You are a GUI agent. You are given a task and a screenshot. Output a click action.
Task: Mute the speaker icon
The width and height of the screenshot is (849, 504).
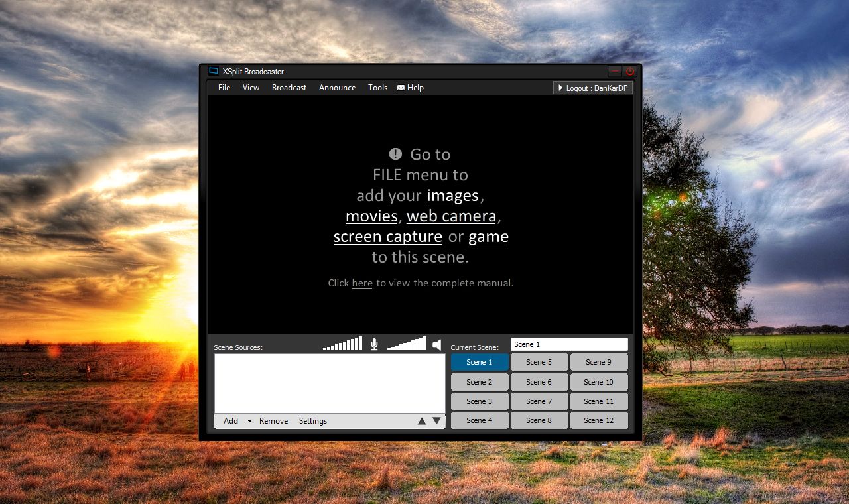pos(436,345)
